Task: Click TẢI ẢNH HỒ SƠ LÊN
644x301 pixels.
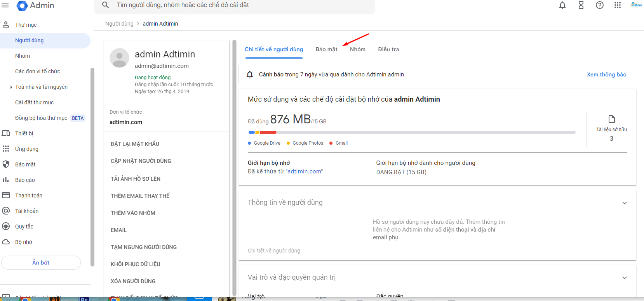Action: [136, 179]
